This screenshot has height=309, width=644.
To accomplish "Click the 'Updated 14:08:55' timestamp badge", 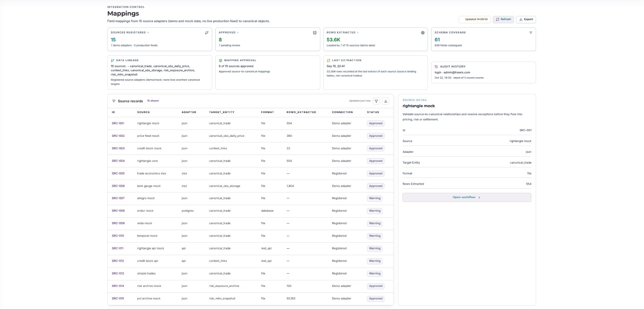I will coord(475,19).
